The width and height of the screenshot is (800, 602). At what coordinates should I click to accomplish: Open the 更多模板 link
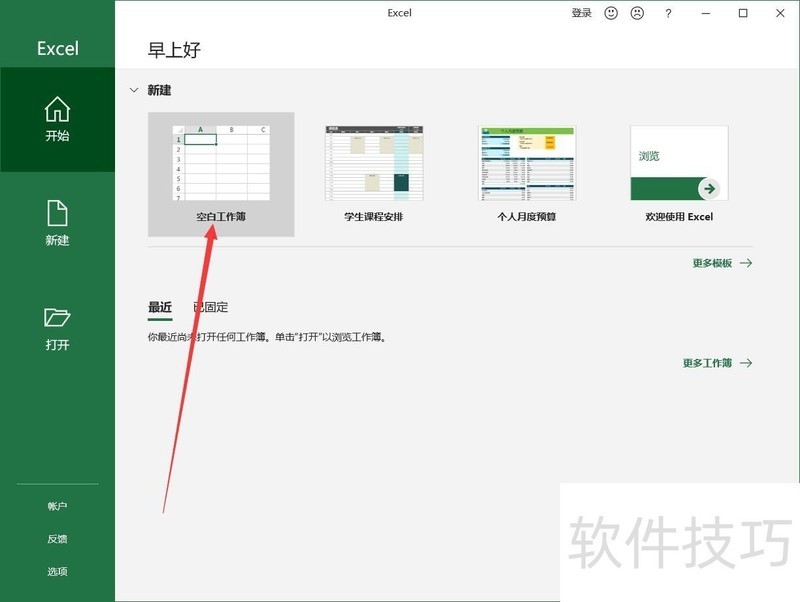712,263
